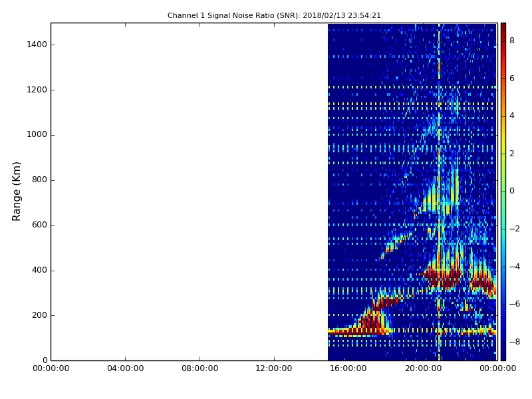Click the dark blue bottom of the colorbar
Screen dimensions: 532x399
[503, 354]
